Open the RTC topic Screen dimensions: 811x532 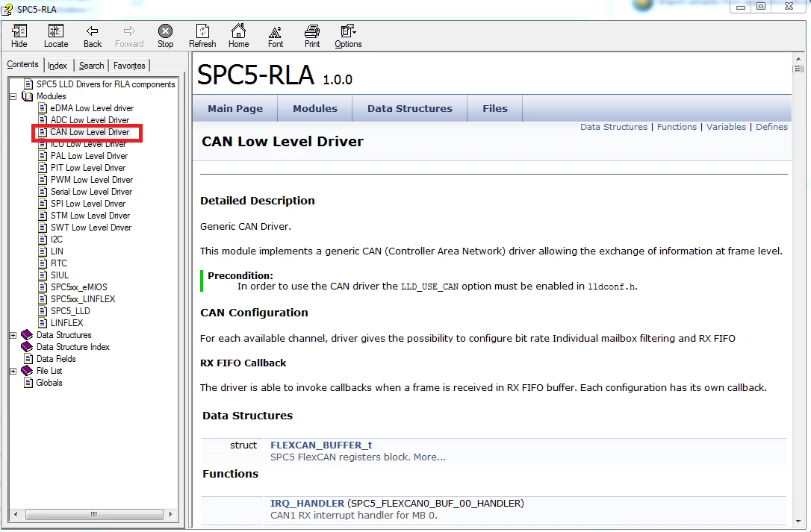(58, 263)
